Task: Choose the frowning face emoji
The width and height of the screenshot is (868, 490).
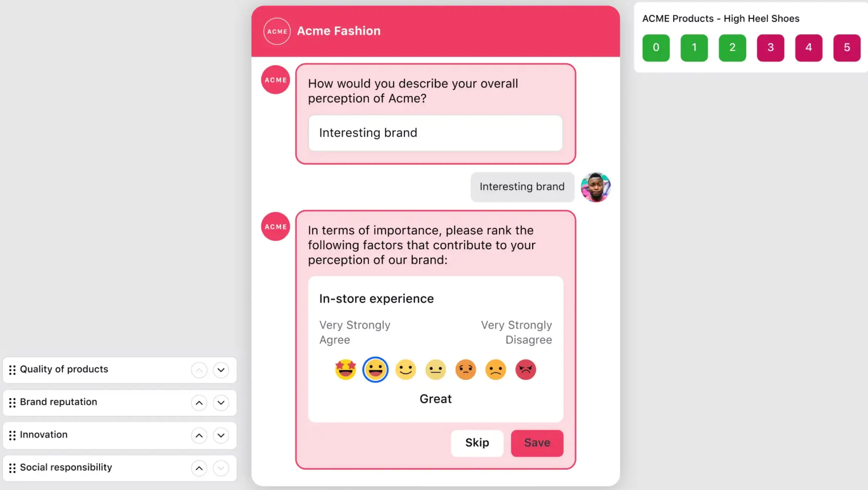Action: [x=496, y=370]
